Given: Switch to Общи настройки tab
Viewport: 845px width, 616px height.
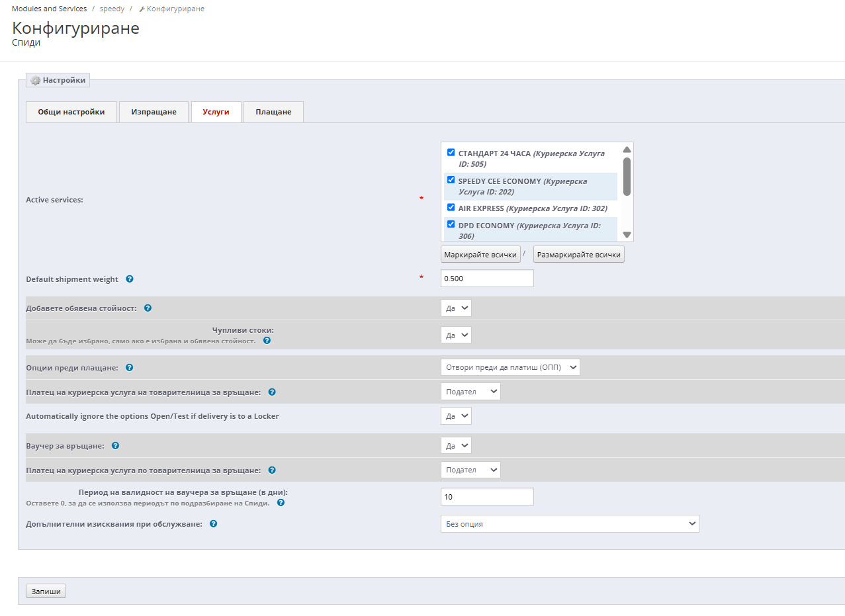Looking at the screenshot, I should click(x=71, y=112).
